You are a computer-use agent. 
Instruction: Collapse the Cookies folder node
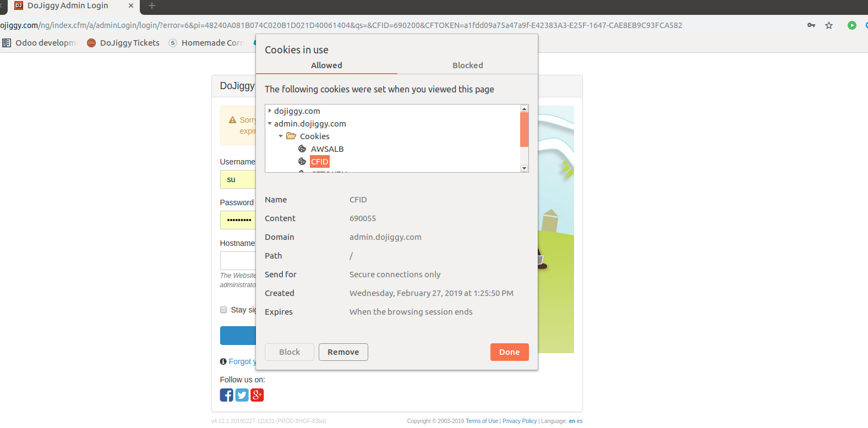(x=281, y=136)
